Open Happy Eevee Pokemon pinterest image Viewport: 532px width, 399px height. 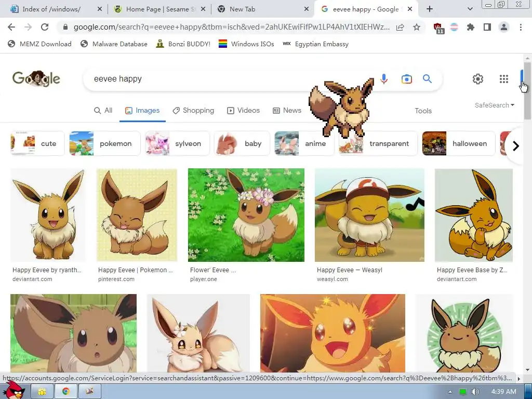(137, 215)
